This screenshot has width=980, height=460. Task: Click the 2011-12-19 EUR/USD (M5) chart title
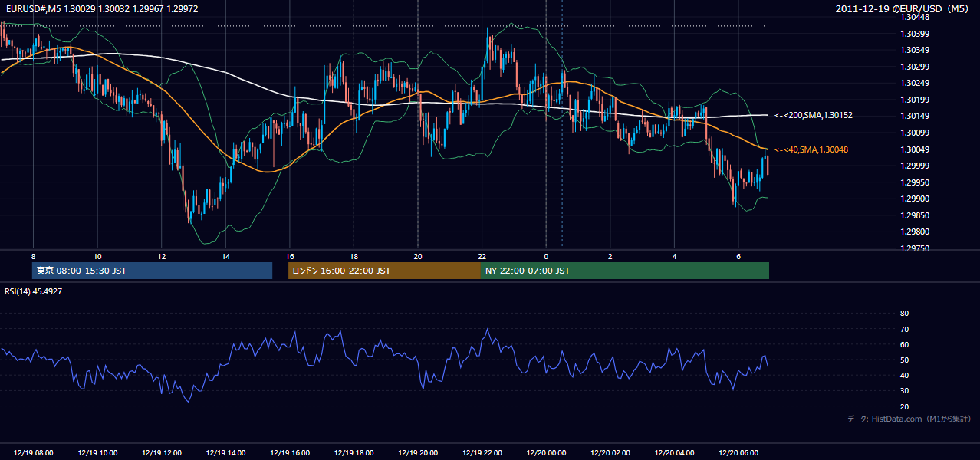pyautogui.click(x=903, y=8)
